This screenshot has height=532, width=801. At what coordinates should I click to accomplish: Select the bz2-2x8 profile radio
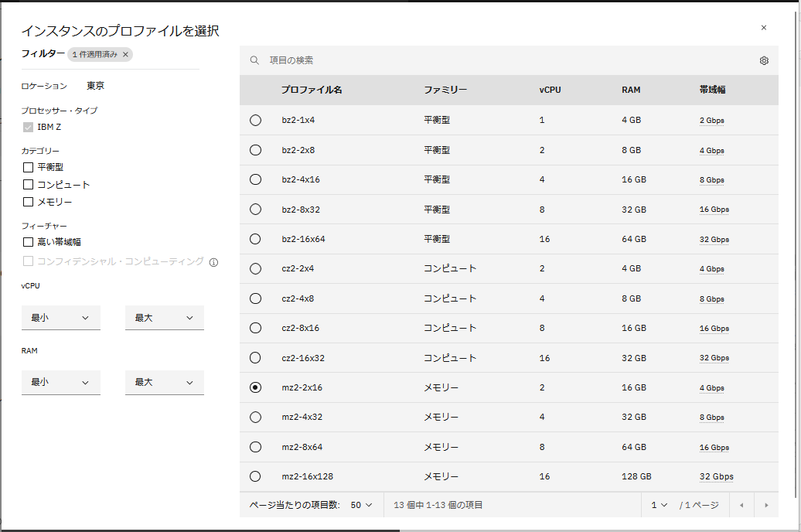click(255, 150)
